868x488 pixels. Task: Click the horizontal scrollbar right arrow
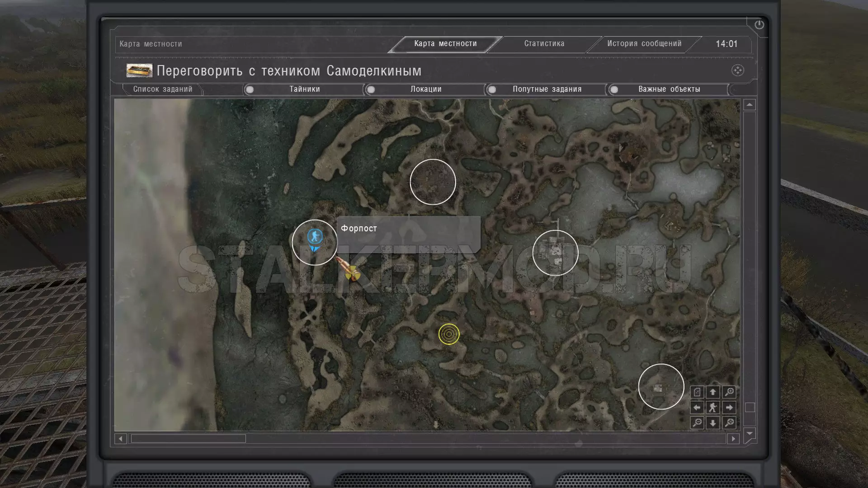coord(733,439)
